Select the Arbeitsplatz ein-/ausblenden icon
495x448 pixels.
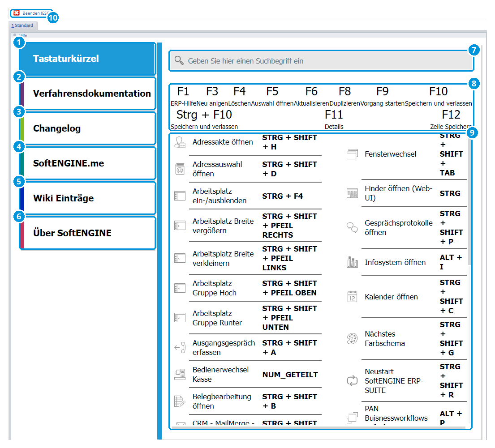tap(180, 196)
